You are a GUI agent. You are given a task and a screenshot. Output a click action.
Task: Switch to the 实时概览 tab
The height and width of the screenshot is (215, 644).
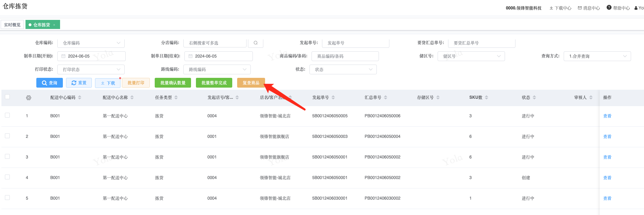point(12,25)
